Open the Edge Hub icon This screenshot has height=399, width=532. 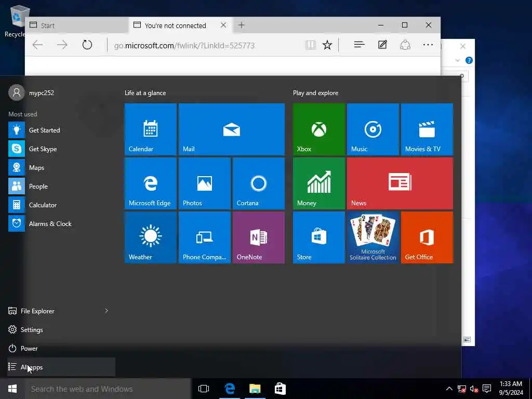(359, 45)
